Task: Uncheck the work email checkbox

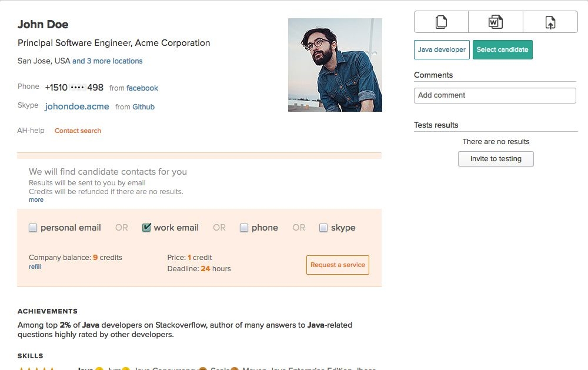Action: click(146, 228)
